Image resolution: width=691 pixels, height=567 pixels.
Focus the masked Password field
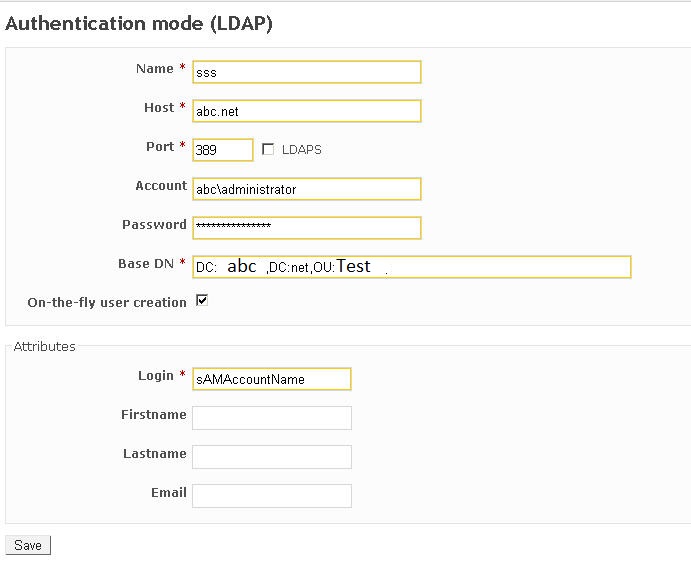[x=306, y=228]
